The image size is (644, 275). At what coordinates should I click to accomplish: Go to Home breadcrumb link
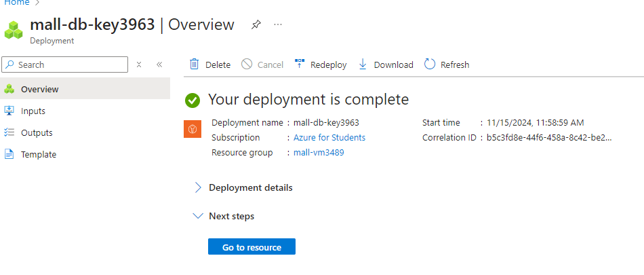[16, 3]
